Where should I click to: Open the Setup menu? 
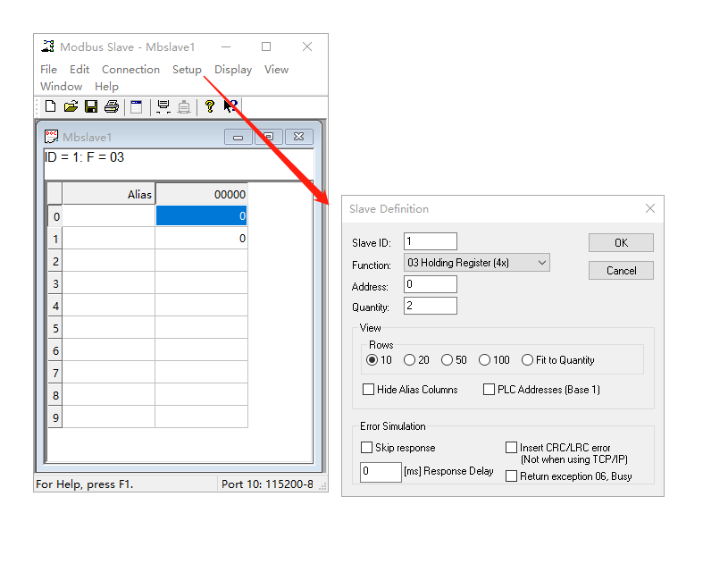187,70
